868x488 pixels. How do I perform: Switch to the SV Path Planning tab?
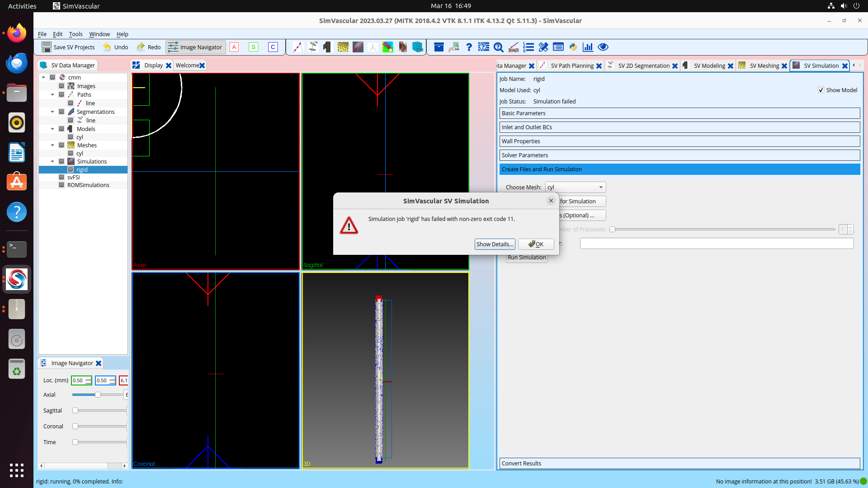(x=572, y=66)
